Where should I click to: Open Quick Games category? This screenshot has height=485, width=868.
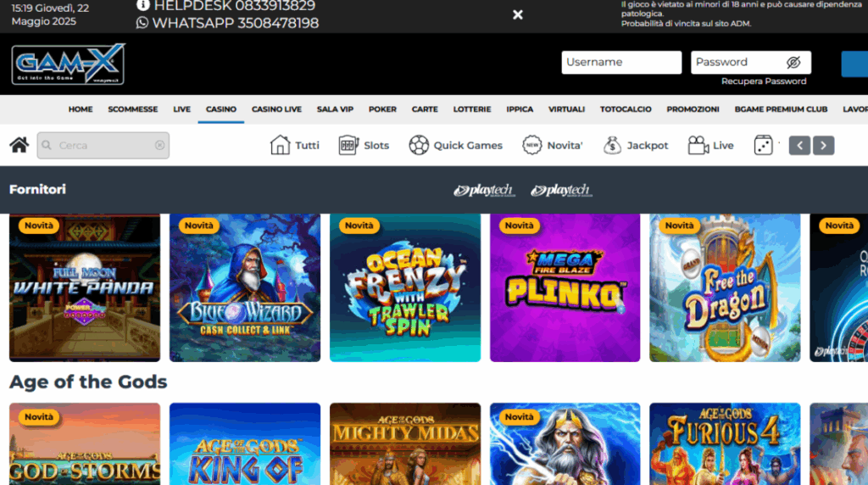pos(455,145)
